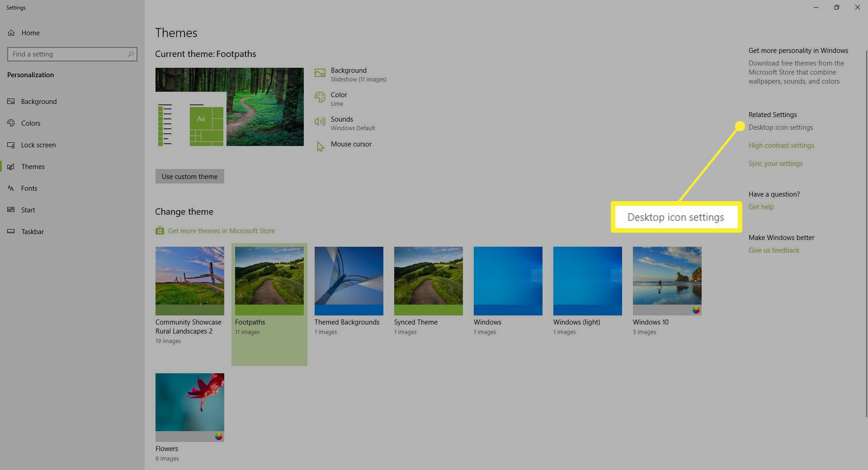The height and width of the screenshot is (470, 868).
Task: Click the '19 images' label
Action: tap(168, 341)
